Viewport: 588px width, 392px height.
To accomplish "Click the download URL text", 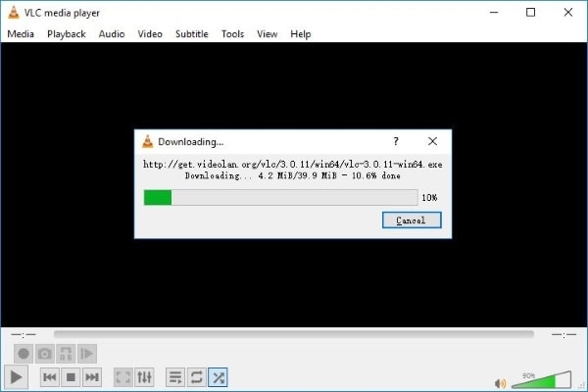I will click(292, 165).
